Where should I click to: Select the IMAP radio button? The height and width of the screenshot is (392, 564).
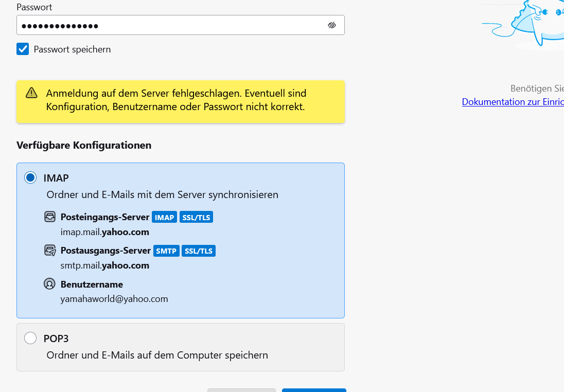pos(30,178)
